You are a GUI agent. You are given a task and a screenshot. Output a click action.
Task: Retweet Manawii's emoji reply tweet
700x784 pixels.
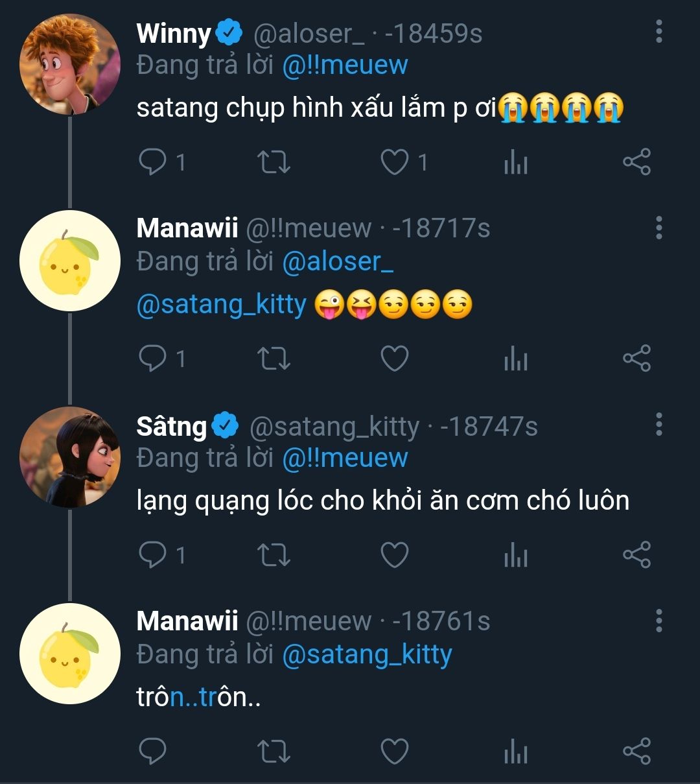[x=274, y=359]
